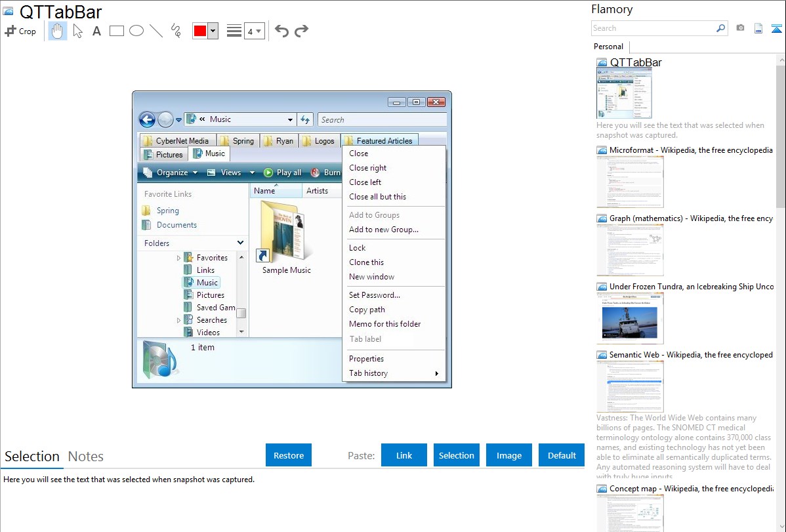Expand the Searches tree node
The width and height of the screenshot is (786, 532).
click(178, 320)
